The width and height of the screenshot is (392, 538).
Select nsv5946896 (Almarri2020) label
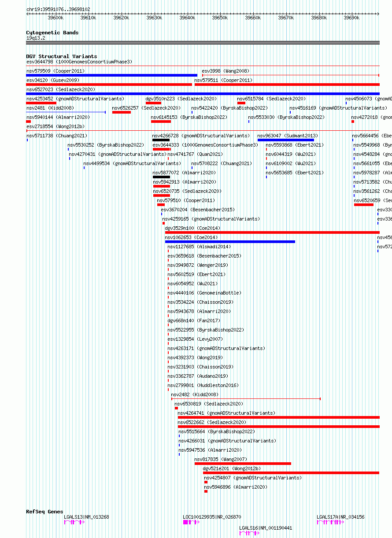tap(235, 487)
